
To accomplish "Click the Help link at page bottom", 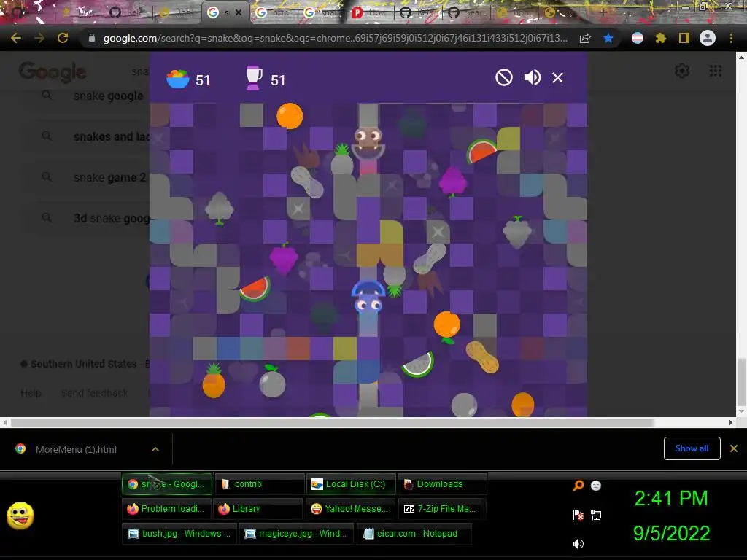I will tap(31, 393).
